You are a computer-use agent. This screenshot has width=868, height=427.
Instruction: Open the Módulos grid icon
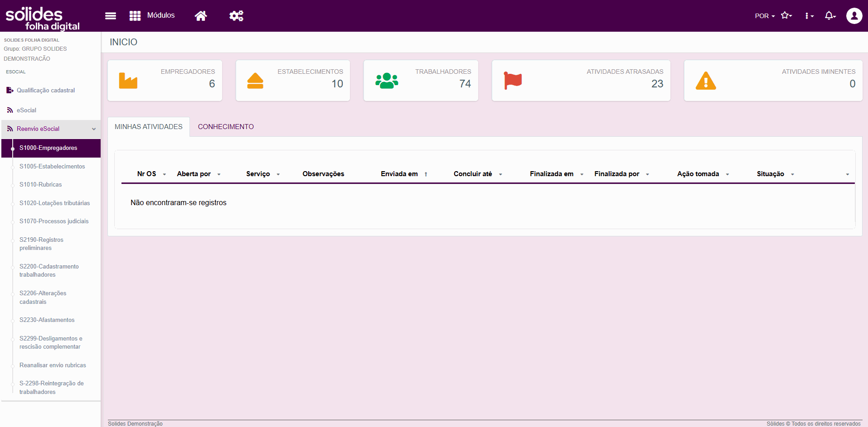[x=135, y=16]
